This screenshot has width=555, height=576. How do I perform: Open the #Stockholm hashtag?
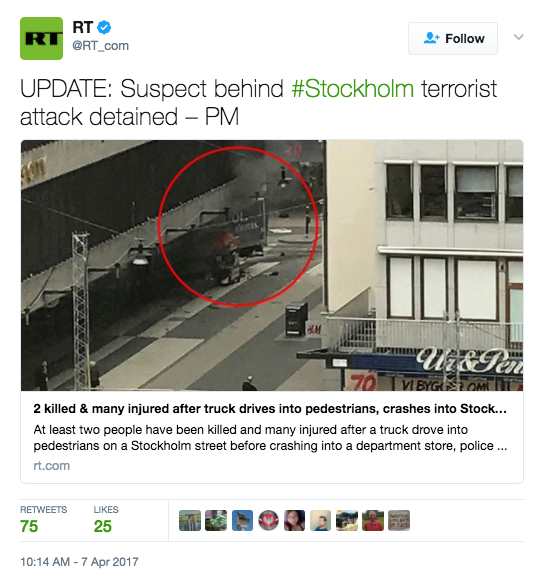[353, 89]
